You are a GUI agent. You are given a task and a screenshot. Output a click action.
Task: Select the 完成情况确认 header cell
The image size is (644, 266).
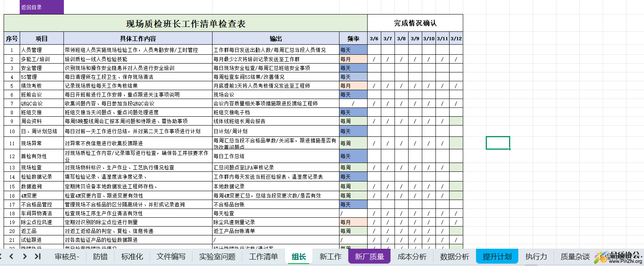point(415,23)
